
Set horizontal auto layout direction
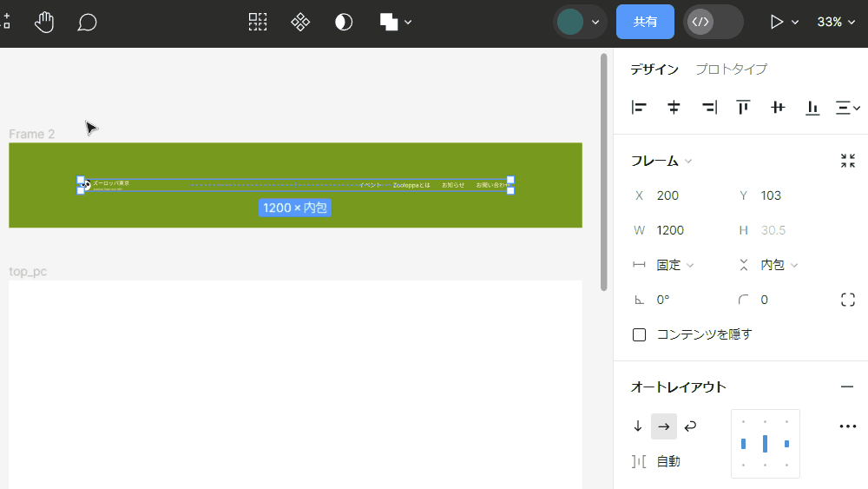664,426
